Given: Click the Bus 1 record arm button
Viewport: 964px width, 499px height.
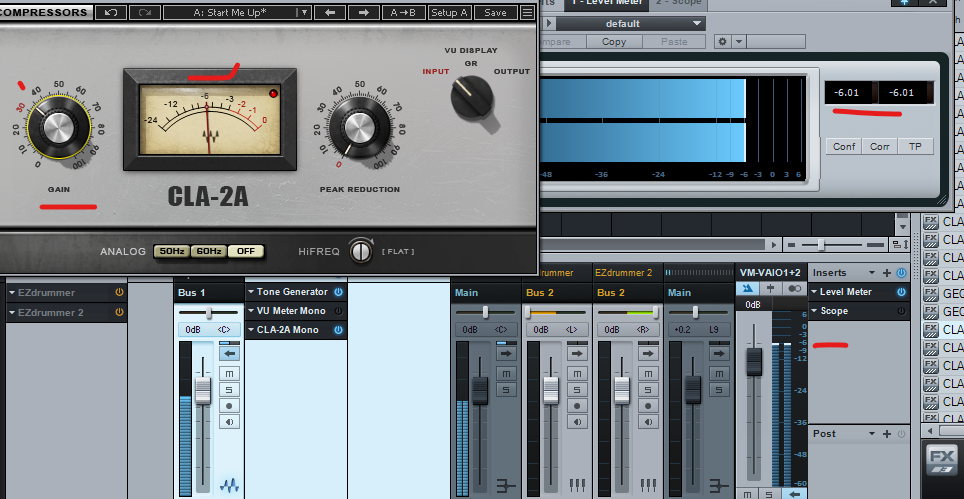Looking at the screenshot, I should pyautogui.click(x=230, y=406).
